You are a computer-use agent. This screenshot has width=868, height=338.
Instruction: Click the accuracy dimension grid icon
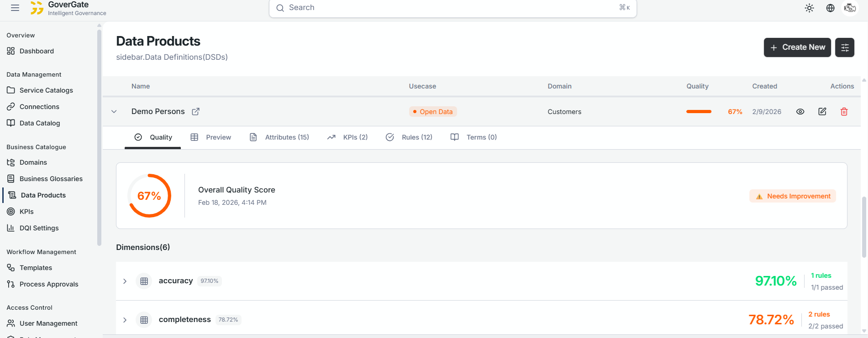(144, 281)
